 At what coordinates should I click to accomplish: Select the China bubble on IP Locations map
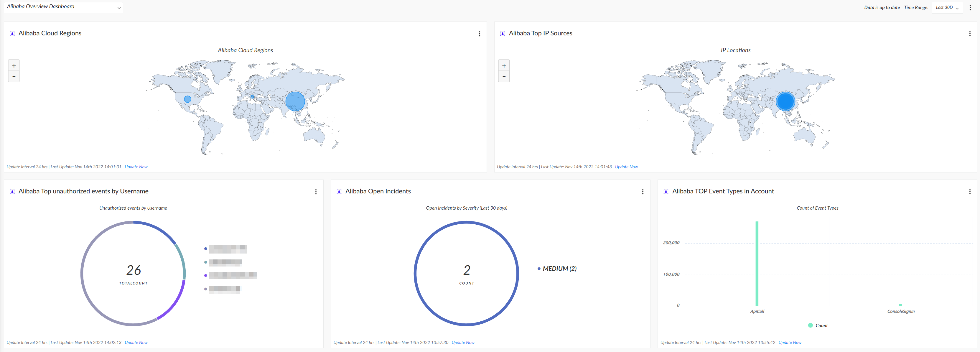click(785, 101)
